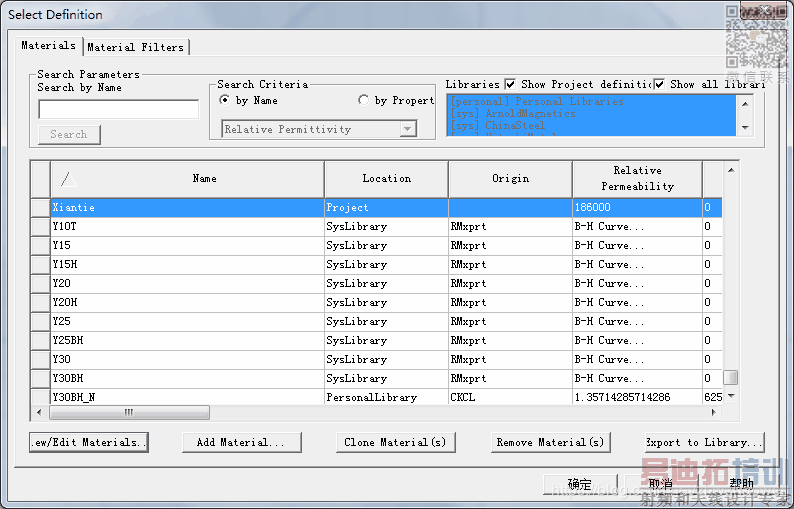Click row selector box for Xiantie
The image size is (794, 509).
(x=41, y=207)
